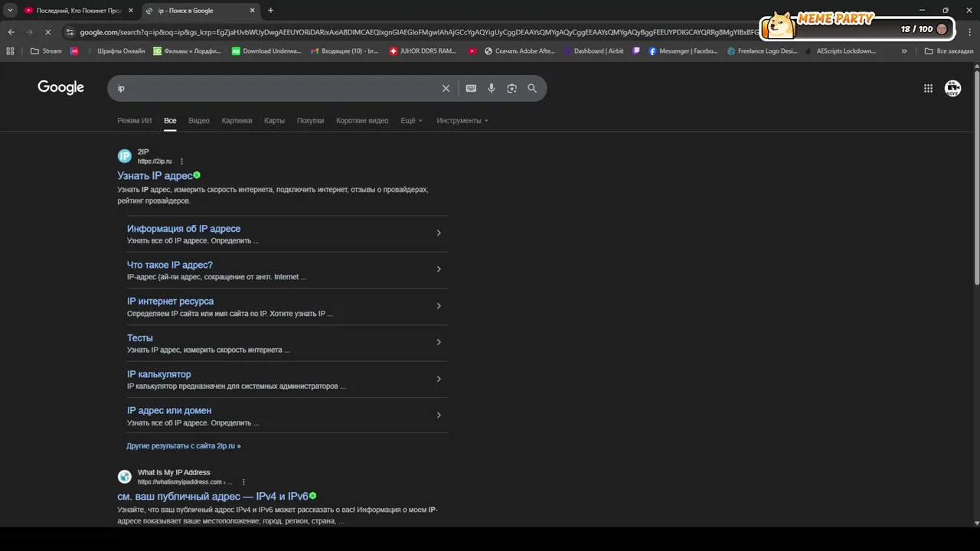Open the JUHOR DDR5 RAM bookmark
This screenshot has width=980, height=551.
pos(423,51)
